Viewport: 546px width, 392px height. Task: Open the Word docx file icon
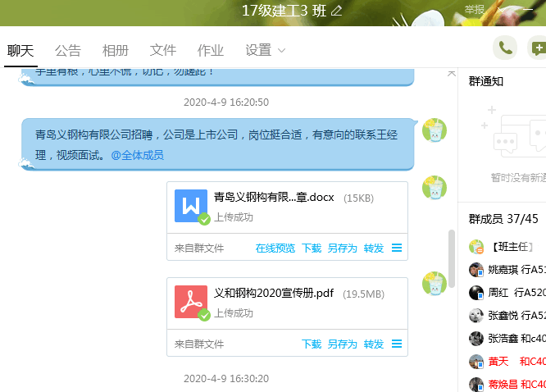(191, 206)
